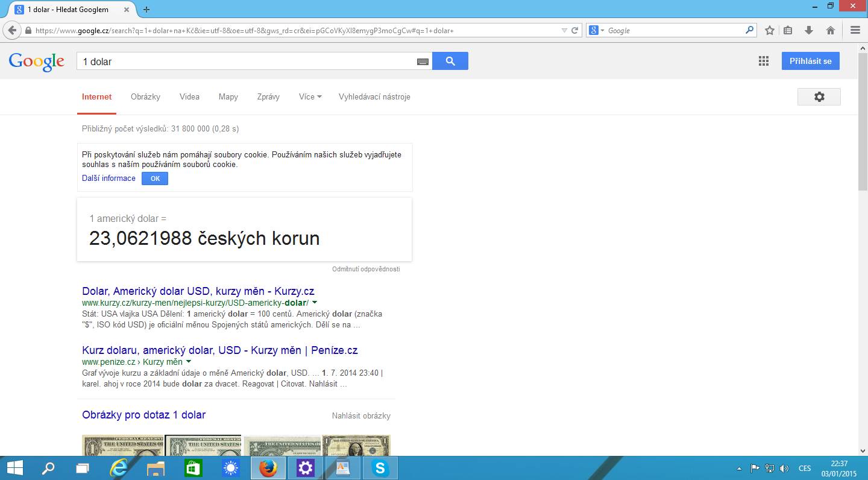Switch to the Videa tab
This screenshot has width=868, height=480.
(189, 96)
